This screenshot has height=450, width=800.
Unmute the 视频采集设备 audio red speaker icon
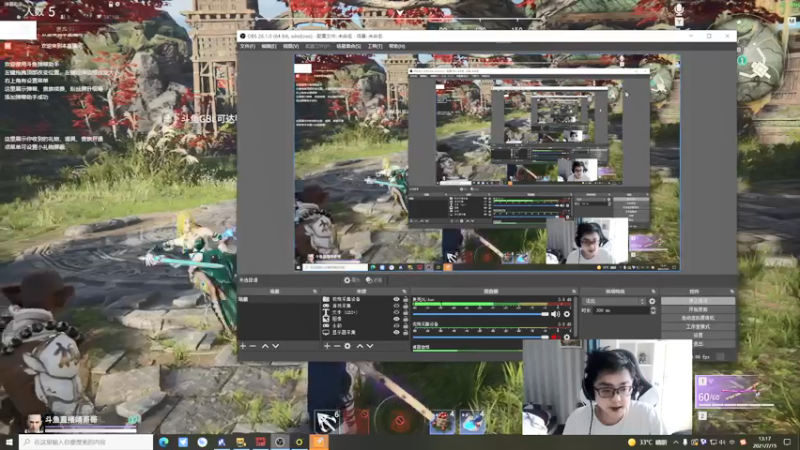(556, 337)
